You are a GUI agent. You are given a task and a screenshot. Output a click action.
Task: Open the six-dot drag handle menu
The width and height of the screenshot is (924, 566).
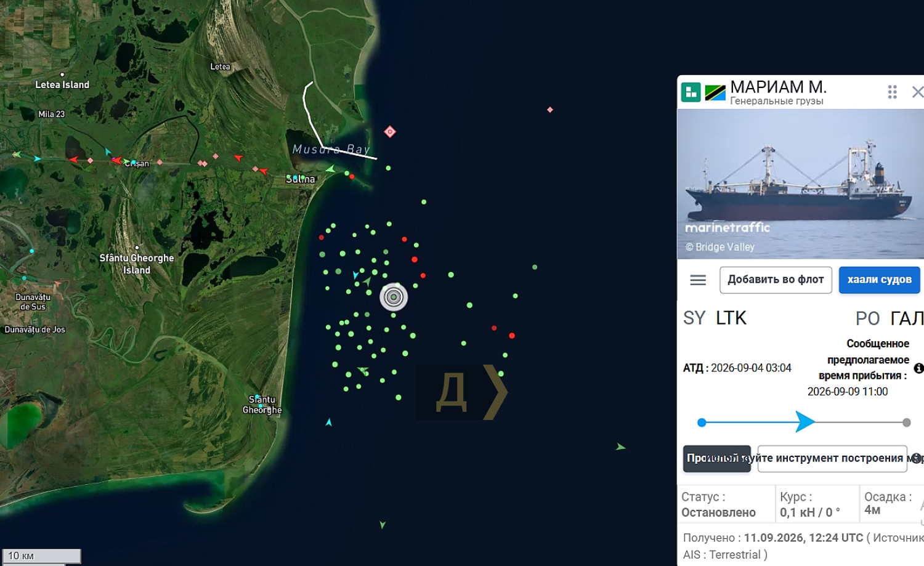[892, 92]
